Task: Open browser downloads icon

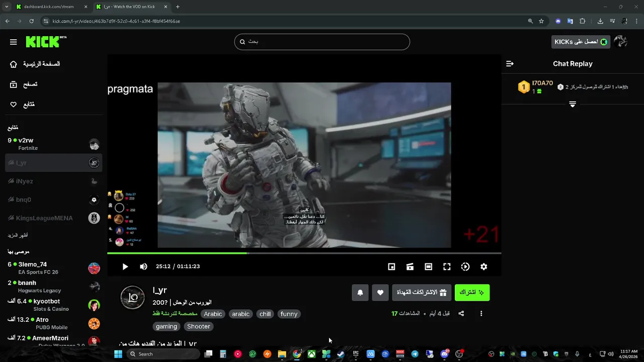Action: coord(600,21)
